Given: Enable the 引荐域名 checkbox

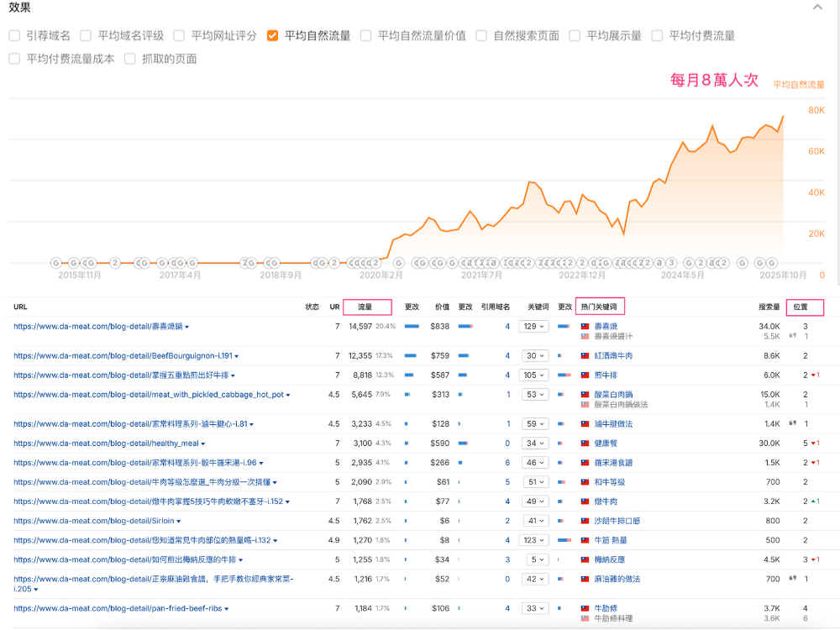Looking at the screenshot, I should (14, 35).
